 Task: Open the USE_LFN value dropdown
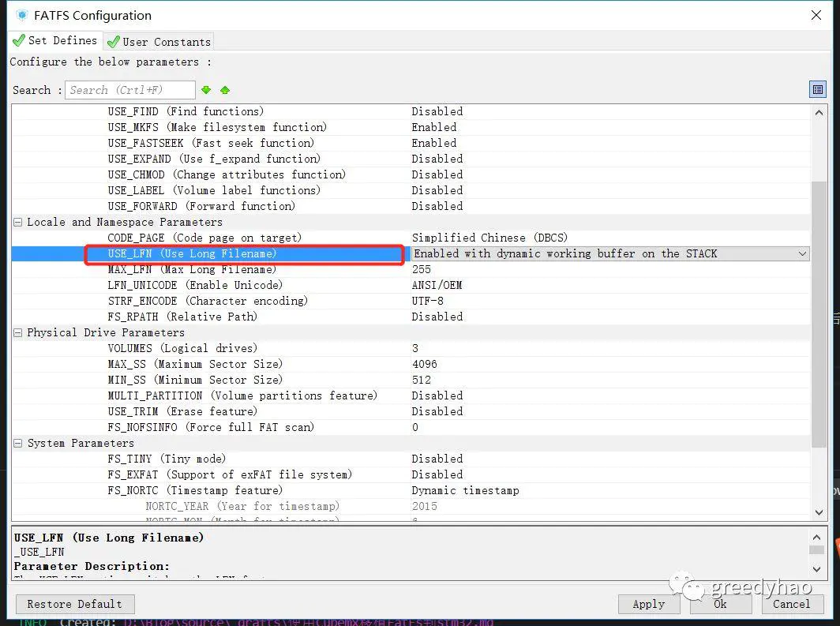804,253
